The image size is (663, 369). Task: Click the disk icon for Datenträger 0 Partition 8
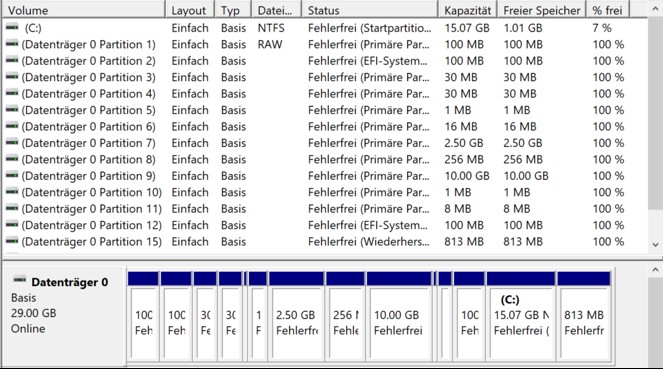pos(12,159)
